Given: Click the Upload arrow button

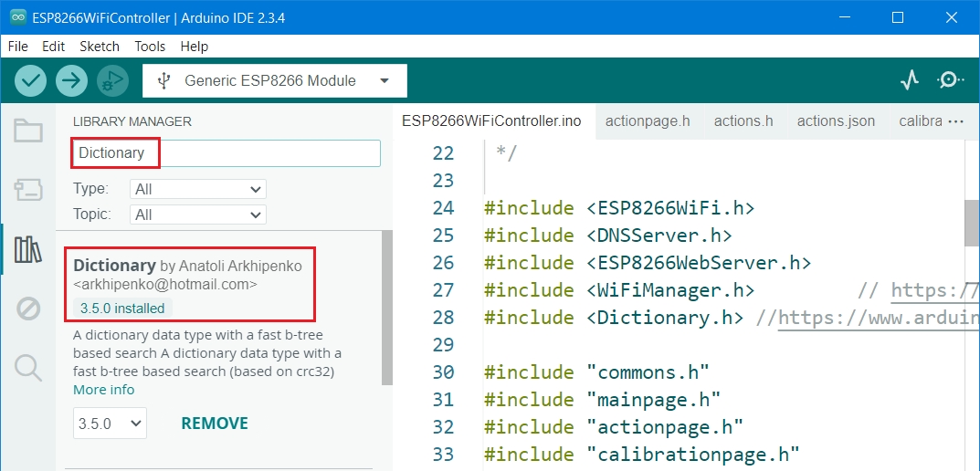Looking at the screenshot, I should click(71, 80).
